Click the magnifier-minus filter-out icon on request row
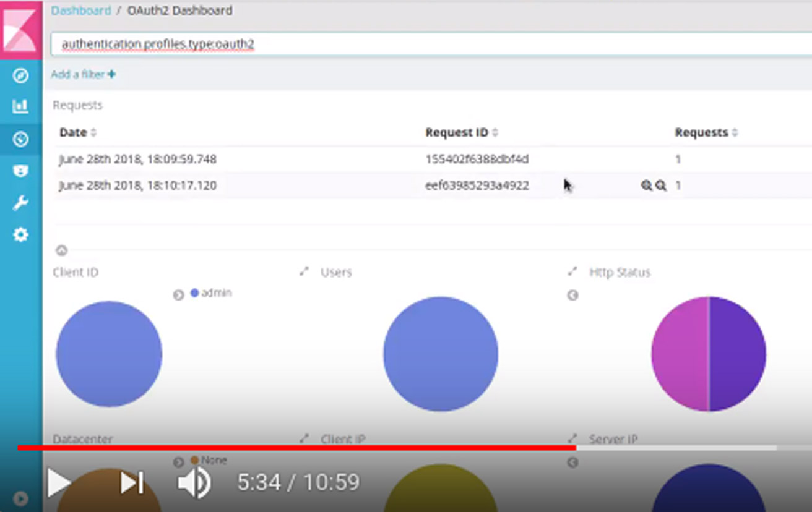The width and height of the screenshot is (812, 512). pyautogui.click(x=660, y=185)
